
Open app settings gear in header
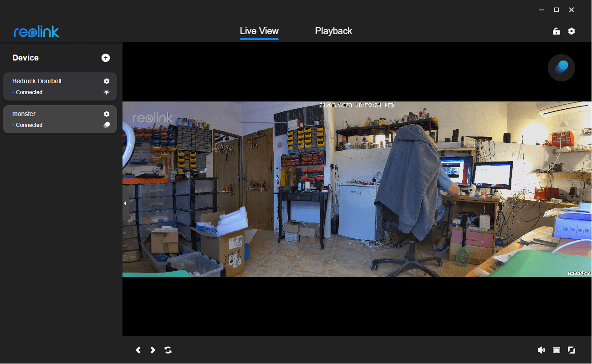572,31
